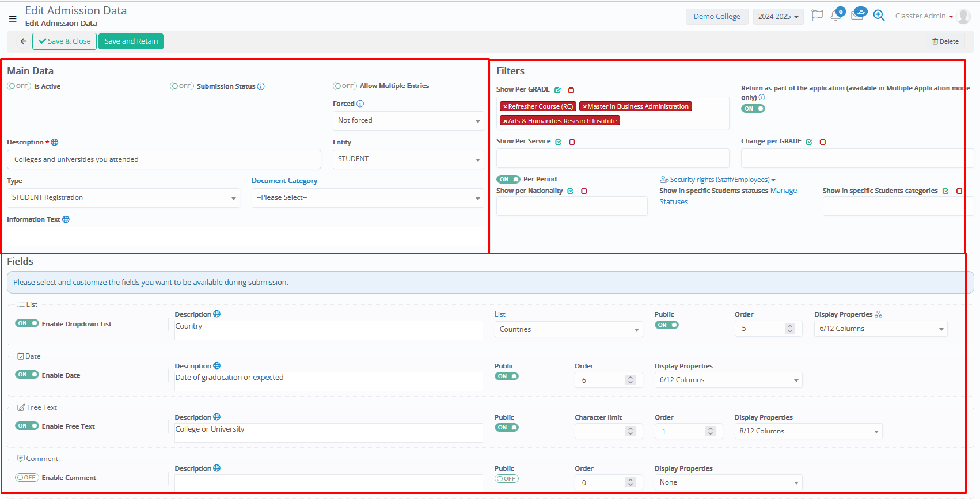Toggle the Is Active switch
980x499 pixels.
coord(19,86)
